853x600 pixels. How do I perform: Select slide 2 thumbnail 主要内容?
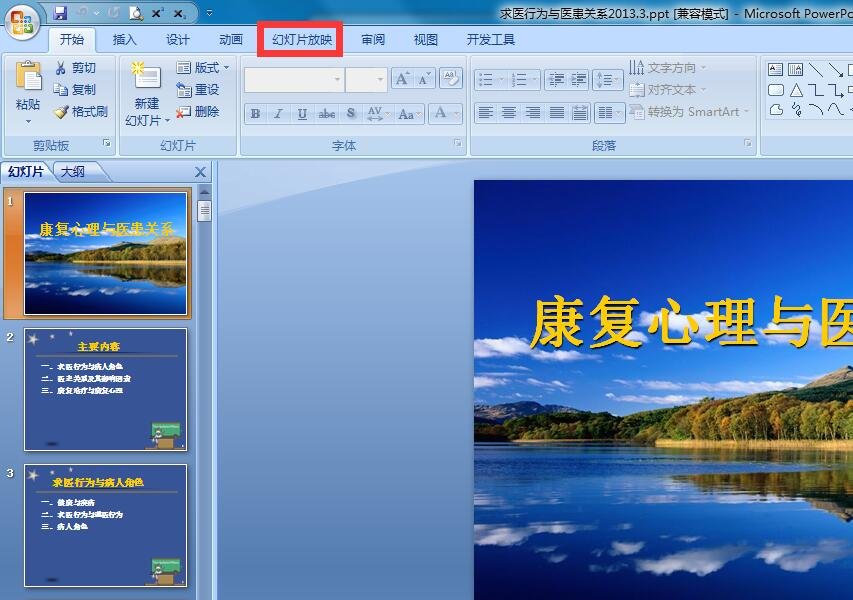tap(106, 389)
